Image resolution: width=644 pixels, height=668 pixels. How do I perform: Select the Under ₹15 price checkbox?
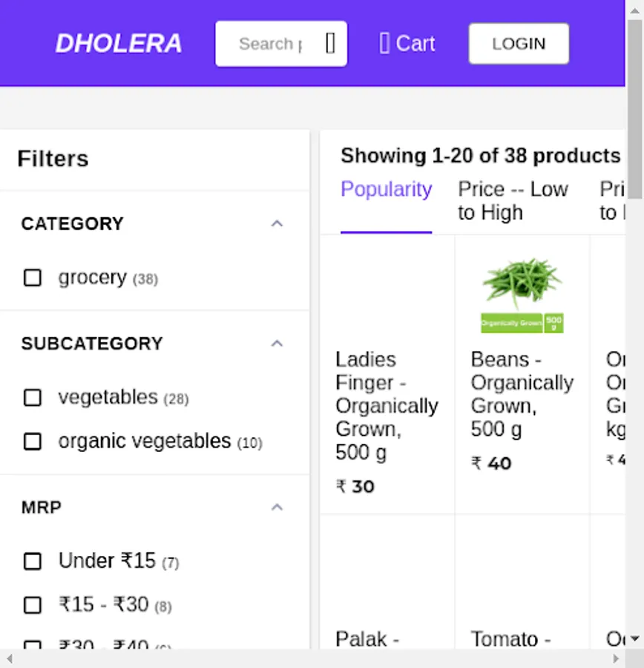pyautogui.click(x=33, y=561)
